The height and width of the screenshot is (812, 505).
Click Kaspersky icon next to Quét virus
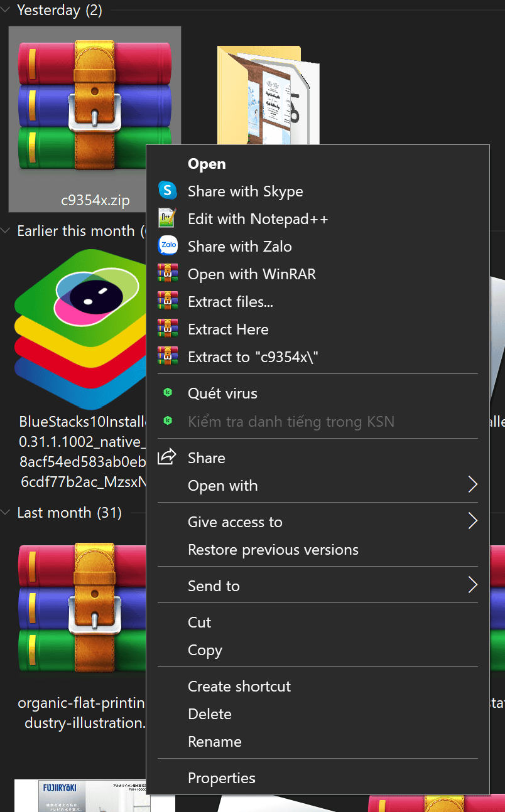coord(168,393)
